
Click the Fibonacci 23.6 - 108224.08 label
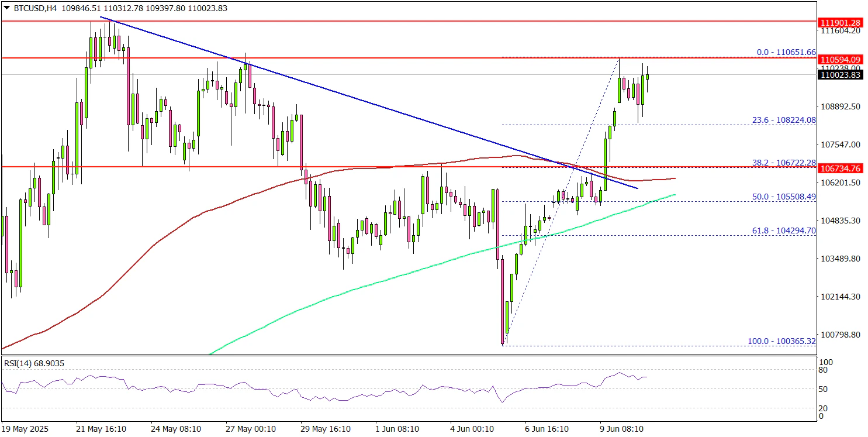783,120
